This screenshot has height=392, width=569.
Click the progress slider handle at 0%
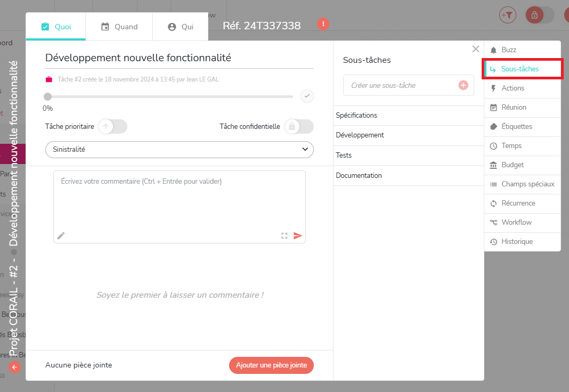point(47,96)
